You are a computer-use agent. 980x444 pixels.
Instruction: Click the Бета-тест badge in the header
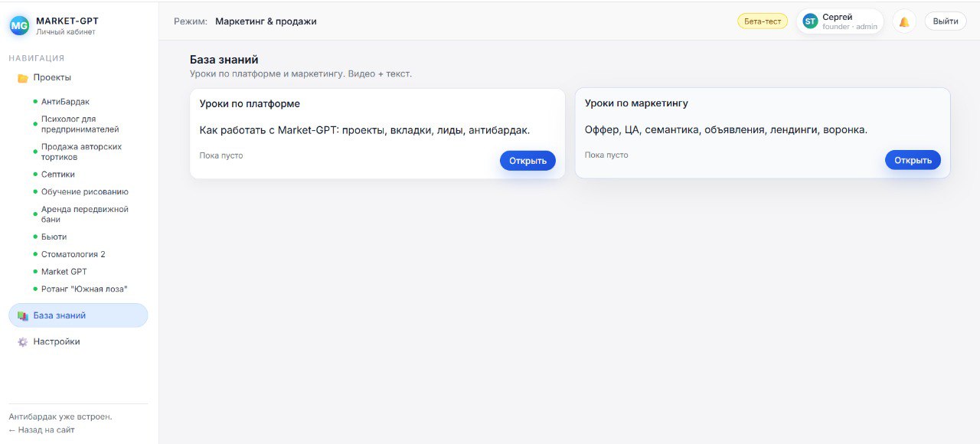click(762, 21)
